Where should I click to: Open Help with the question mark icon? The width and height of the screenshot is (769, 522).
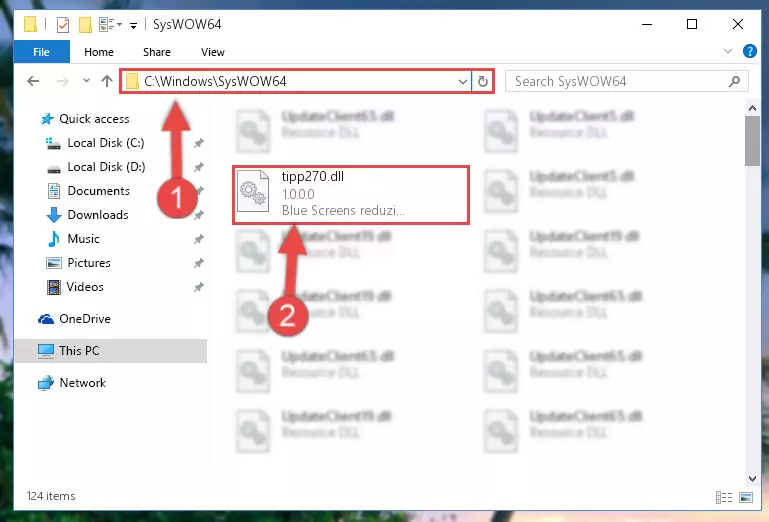[749, 51]
